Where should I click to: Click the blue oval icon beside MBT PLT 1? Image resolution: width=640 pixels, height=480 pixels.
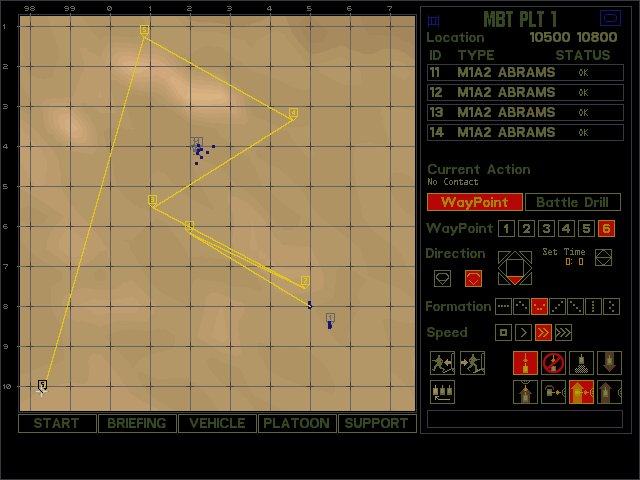(x=610, y=18)
